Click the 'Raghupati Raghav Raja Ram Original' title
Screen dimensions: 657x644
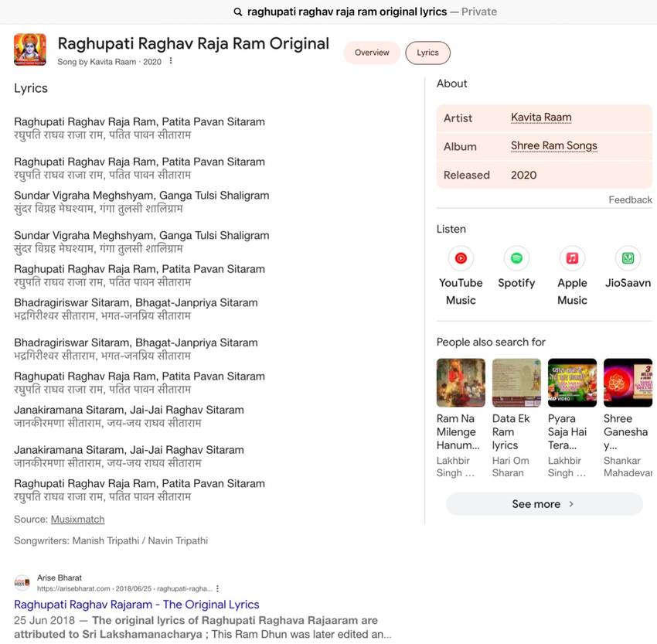pos(193,43)
